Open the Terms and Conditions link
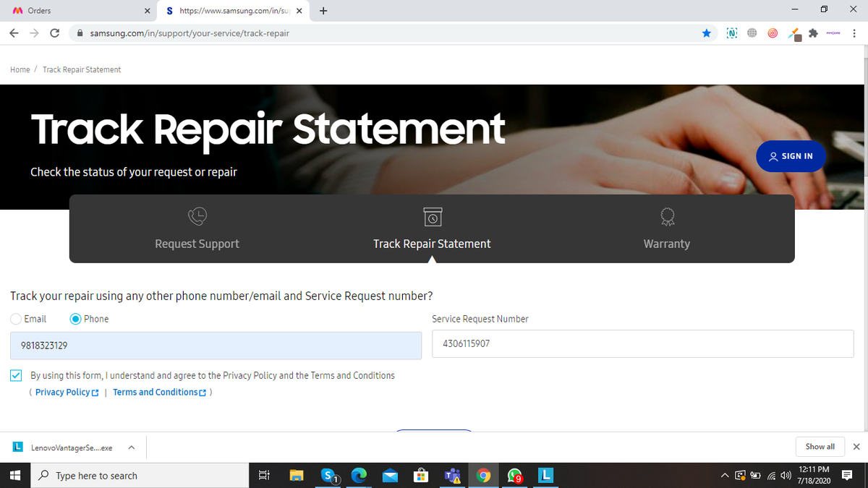Viewport: 868px width, 488px height. click(159, 392)
